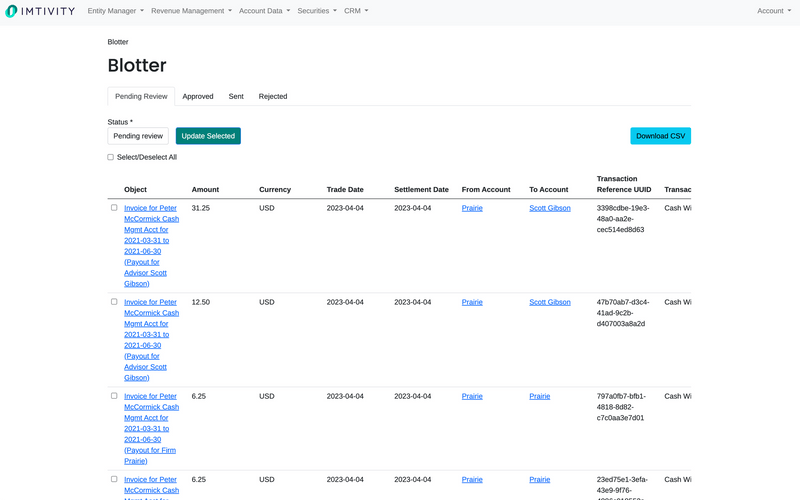This screenshot has width=800, height=500.
Task: Expand the Revenue Management menu
Action: tap(191, 11)
